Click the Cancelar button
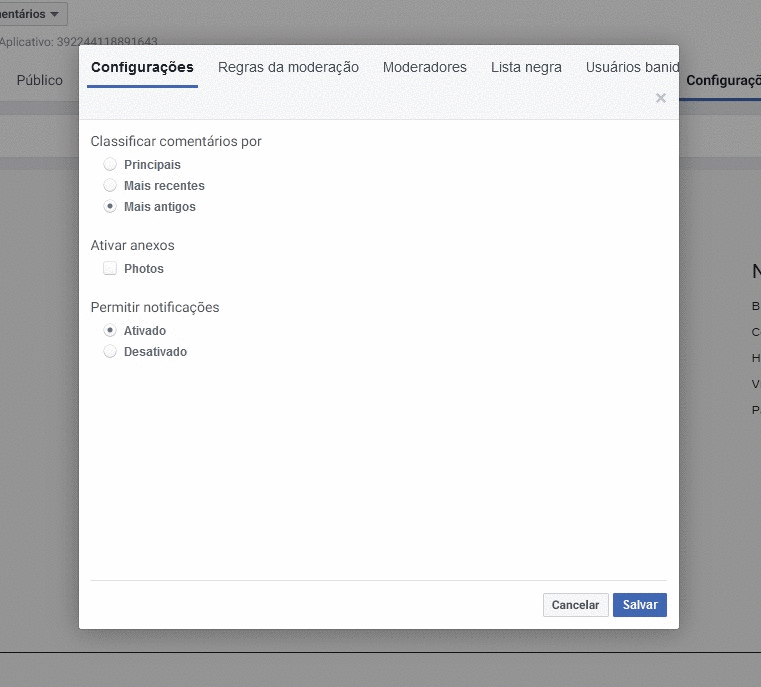This screenshot has width=761, height=687. pos(576,605)
